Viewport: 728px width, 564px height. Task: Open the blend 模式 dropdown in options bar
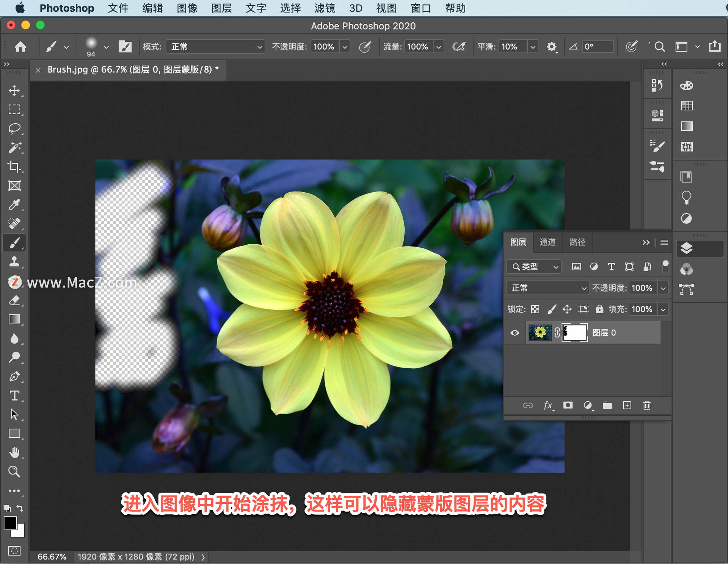tap(215, 47)
